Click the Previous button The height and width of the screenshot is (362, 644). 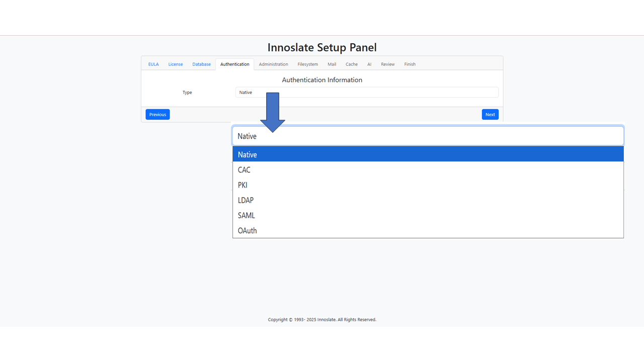[157, 115]
